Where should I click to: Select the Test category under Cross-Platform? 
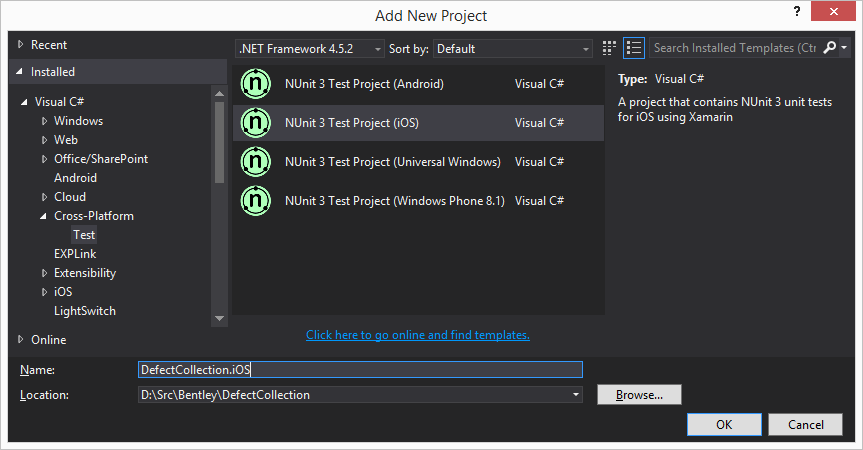(x=84, y=235)
